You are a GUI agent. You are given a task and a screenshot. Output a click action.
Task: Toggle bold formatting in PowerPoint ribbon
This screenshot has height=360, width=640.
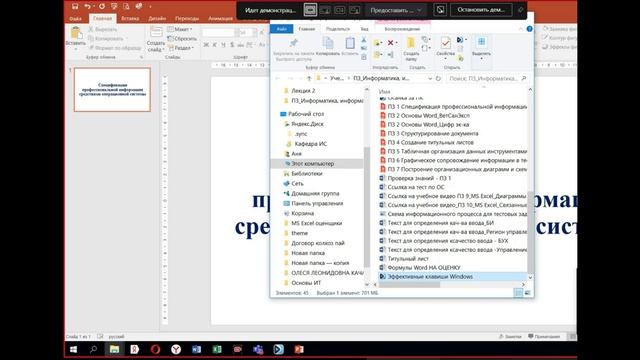tap(206, 45)
